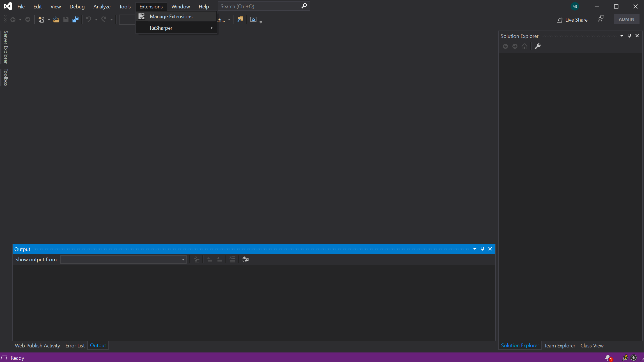Open the Help menu
Screen dimensions: 644x362
tap(204, 6)
